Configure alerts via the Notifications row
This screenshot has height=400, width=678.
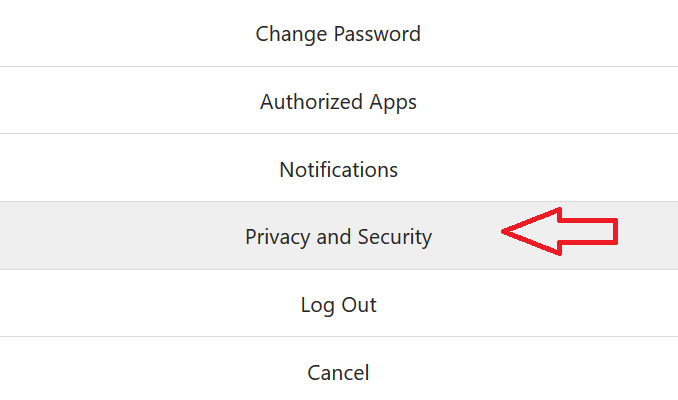click(x=338, y=169)
